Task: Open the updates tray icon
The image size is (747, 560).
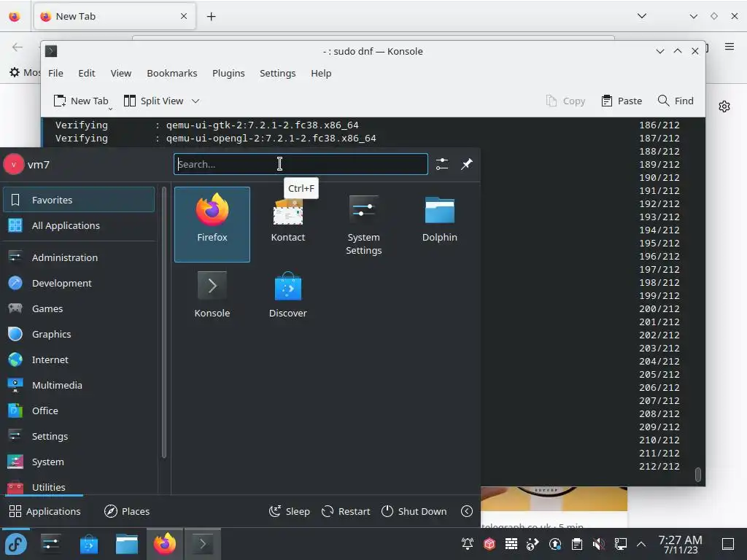Action: point(555,544)
